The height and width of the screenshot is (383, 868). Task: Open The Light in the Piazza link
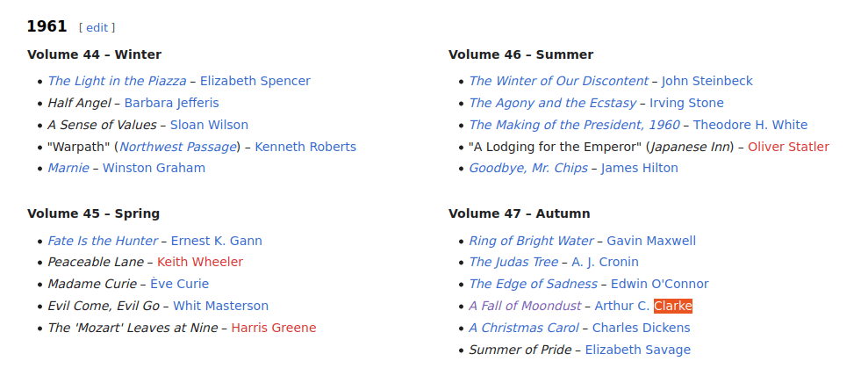117,81
